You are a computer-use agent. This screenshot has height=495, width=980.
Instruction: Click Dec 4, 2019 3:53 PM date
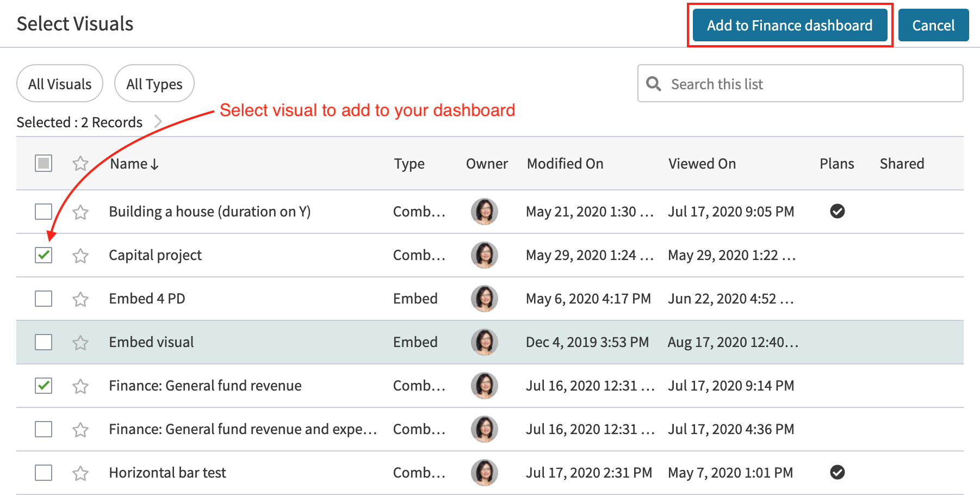point(587,342)
